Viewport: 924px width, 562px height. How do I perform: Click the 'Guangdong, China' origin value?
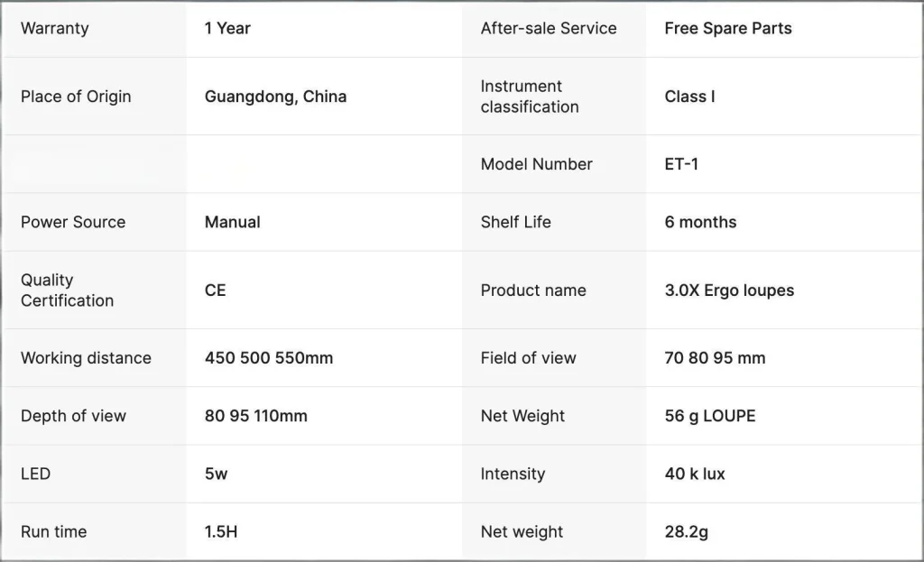275,97
